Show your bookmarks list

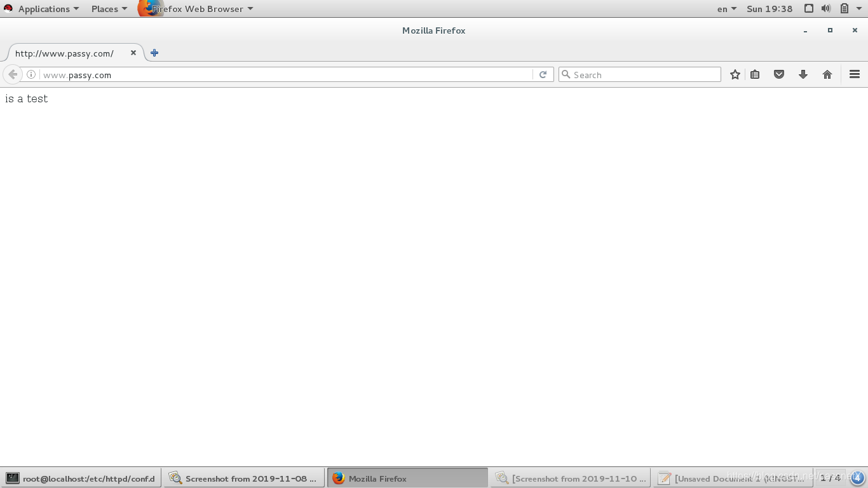click(x=755, y=74)
